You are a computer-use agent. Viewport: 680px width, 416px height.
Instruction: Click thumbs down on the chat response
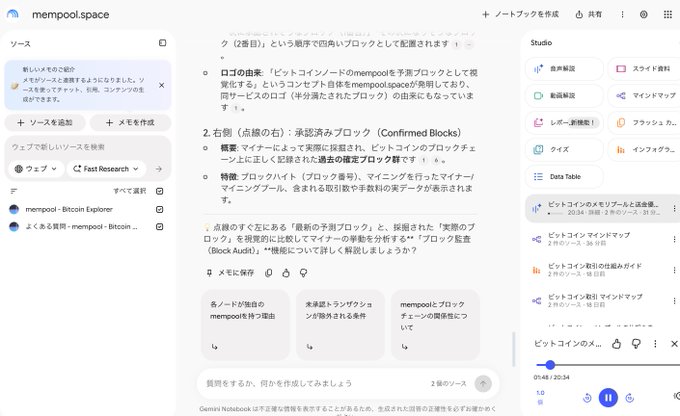(x=304, y=273)
